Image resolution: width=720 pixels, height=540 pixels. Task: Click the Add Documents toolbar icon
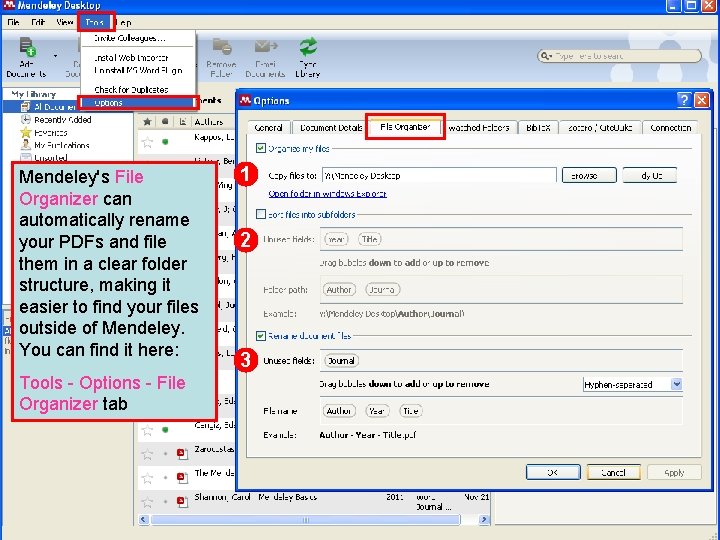tap(27, 47)
